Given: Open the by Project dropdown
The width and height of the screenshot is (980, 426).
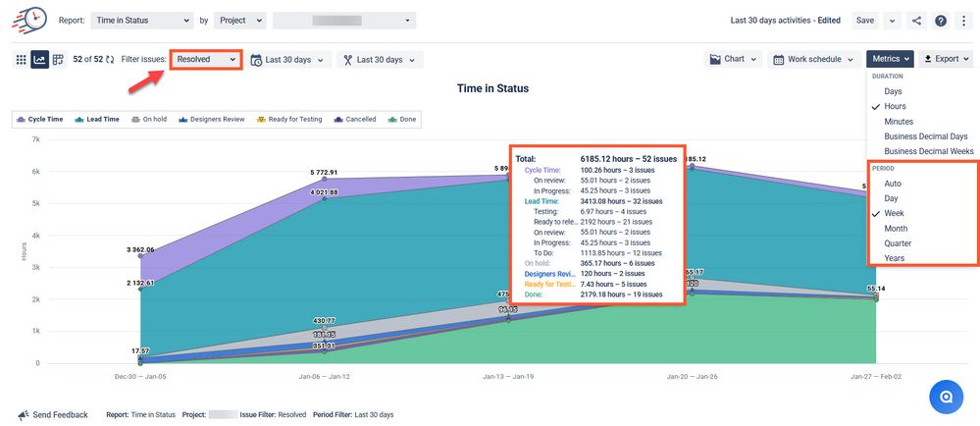Looking at the screenshot, I should click(x=240, y=21).
